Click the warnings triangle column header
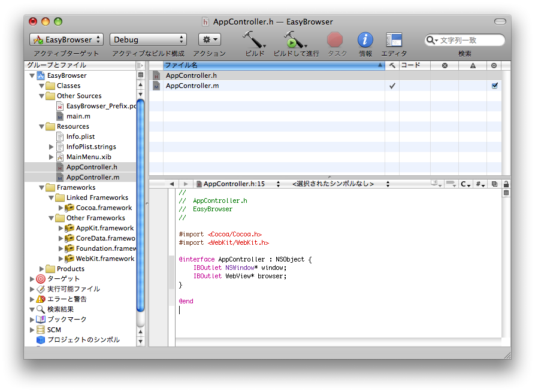Viewport: 535px width, 392px height. point(473,65)
